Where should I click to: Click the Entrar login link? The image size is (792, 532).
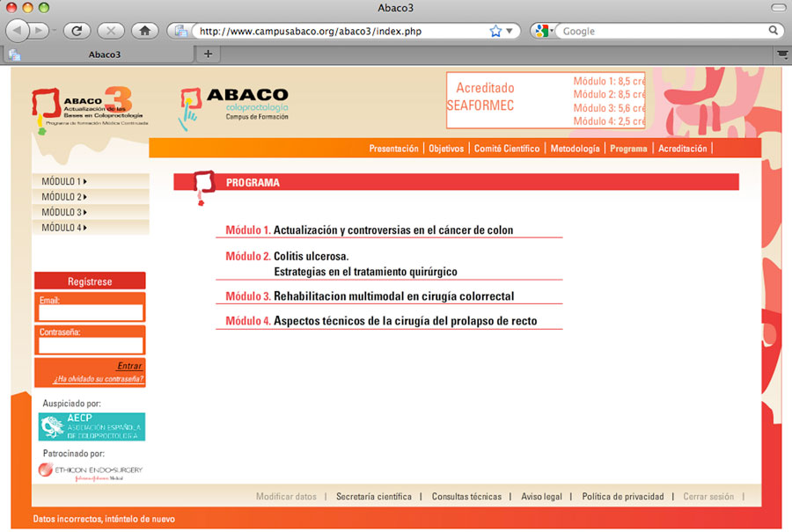pyautogui.click(x=129, y=366)
